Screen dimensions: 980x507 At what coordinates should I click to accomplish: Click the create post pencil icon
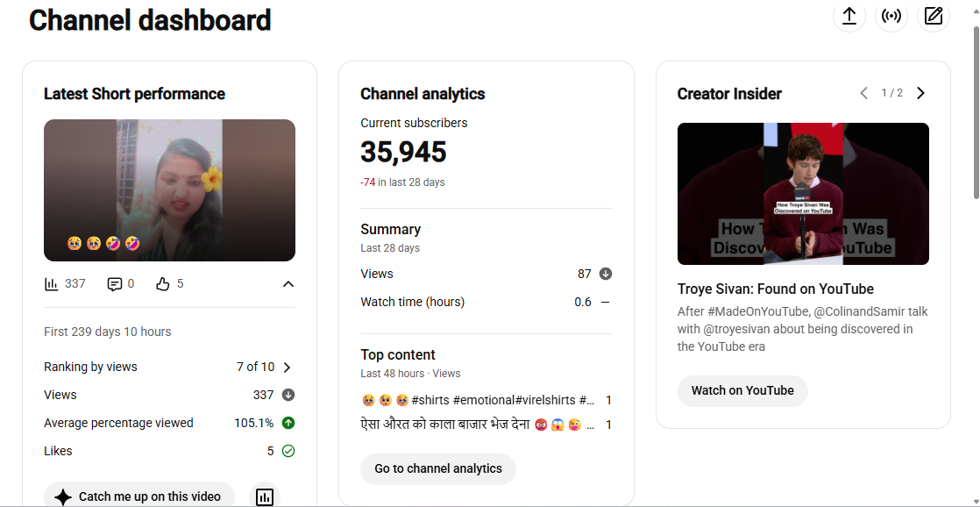(x=934, y=16)
